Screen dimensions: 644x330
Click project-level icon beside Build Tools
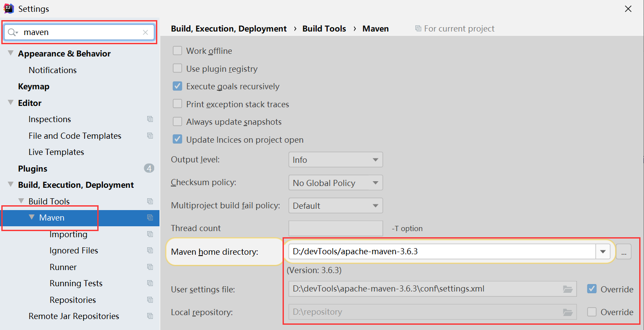(x=150, y=201)
